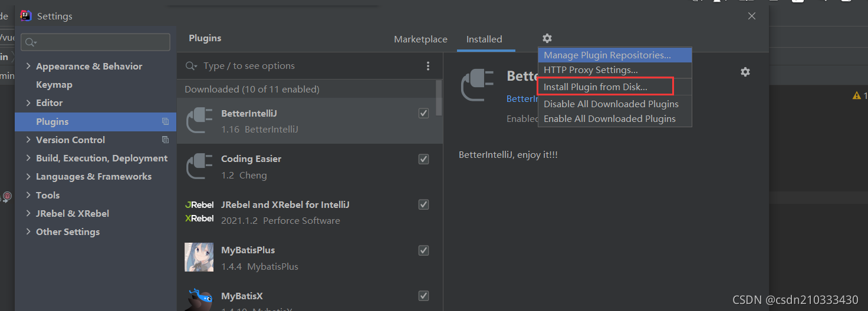Focus the settings search field

pos(96,42)
